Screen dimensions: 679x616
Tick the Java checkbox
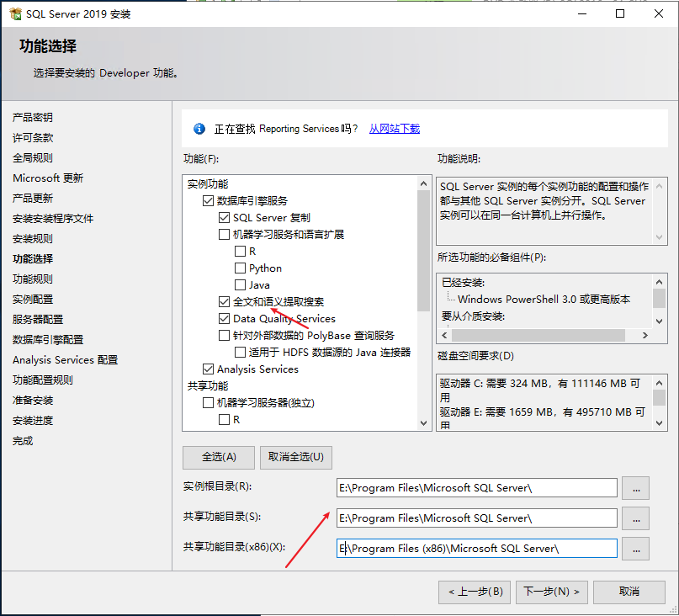[240, 285]
